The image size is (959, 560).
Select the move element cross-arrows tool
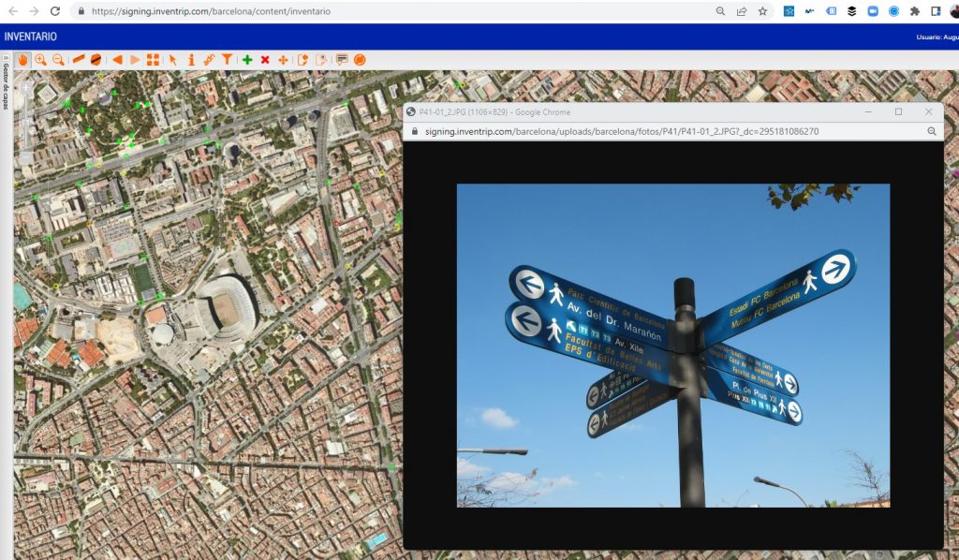pyautogui.click(x=283, y=59)
